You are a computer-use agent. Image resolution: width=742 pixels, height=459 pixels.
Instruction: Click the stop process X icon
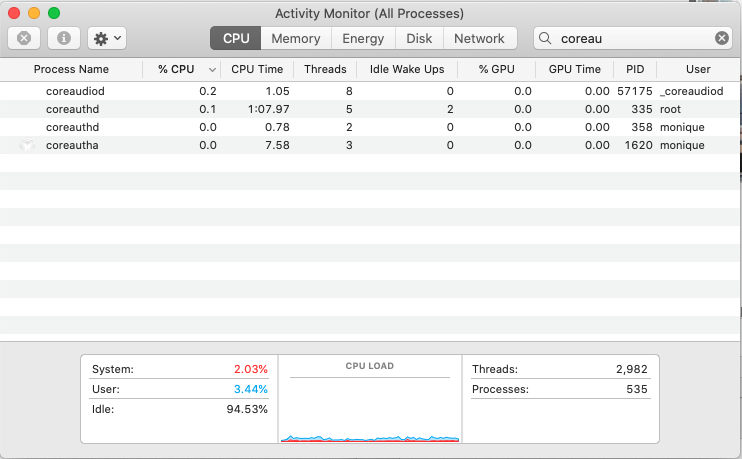click(24, 38)
